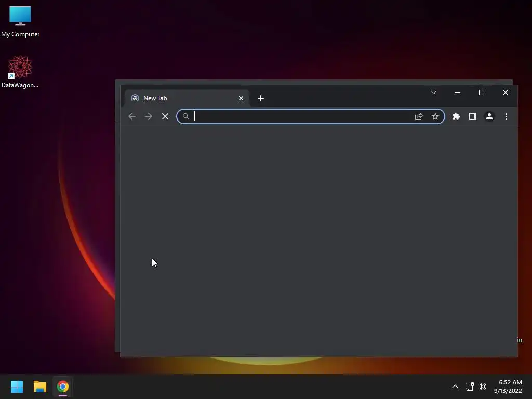Open the profile avatar menu
This screenshot has width=532, height=399.
pos(489,116)
